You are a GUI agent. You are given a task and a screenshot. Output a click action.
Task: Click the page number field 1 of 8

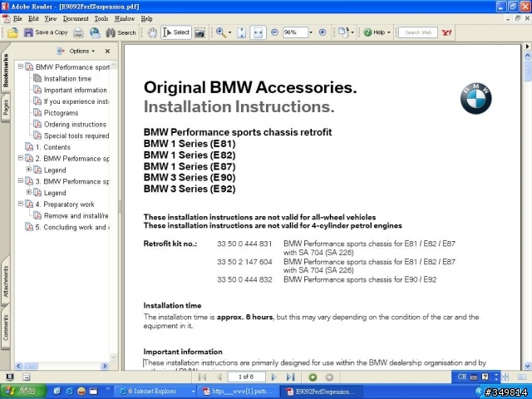pos(246,377)
